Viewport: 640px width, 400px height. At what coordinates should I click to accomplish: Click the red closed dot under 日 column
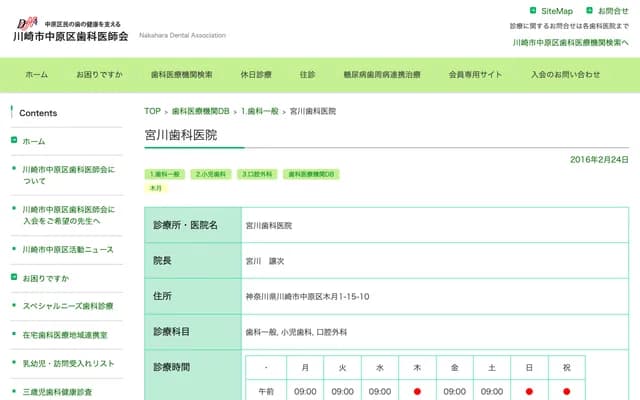coord(529,392)
